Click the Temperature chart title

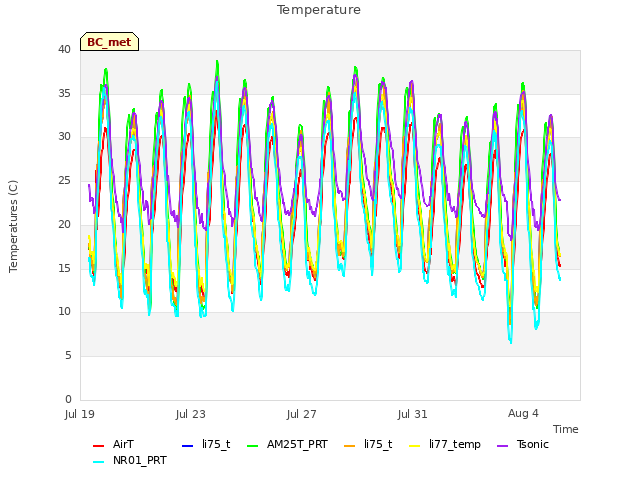pos(319,10)
